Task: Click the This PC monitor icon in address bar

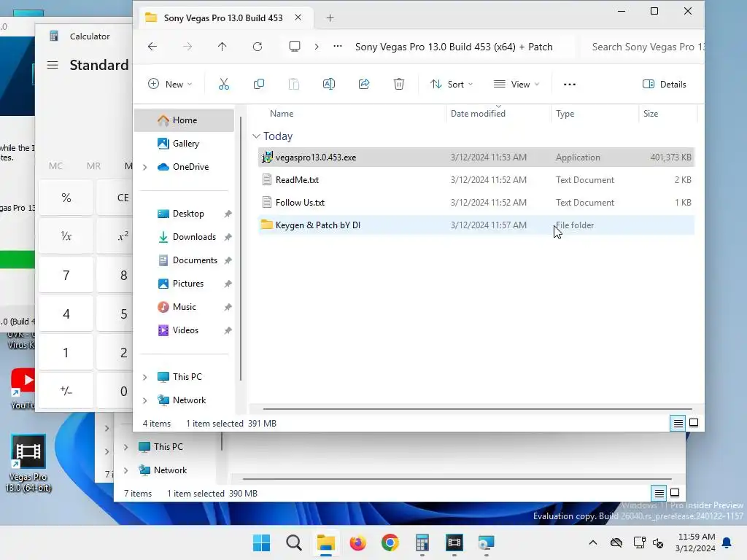Action: tap(295, 46)
